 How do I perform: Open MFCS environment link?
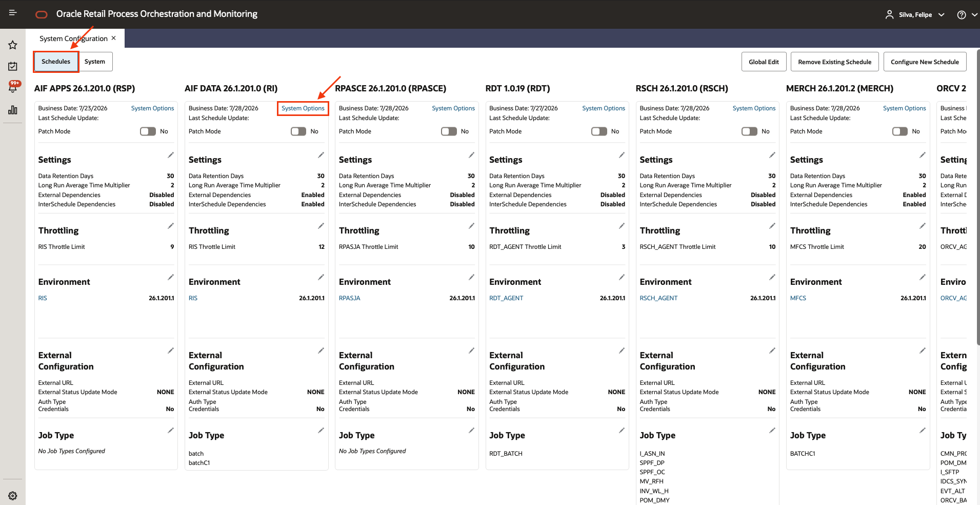pyautogui.click(x=798, y=298)
